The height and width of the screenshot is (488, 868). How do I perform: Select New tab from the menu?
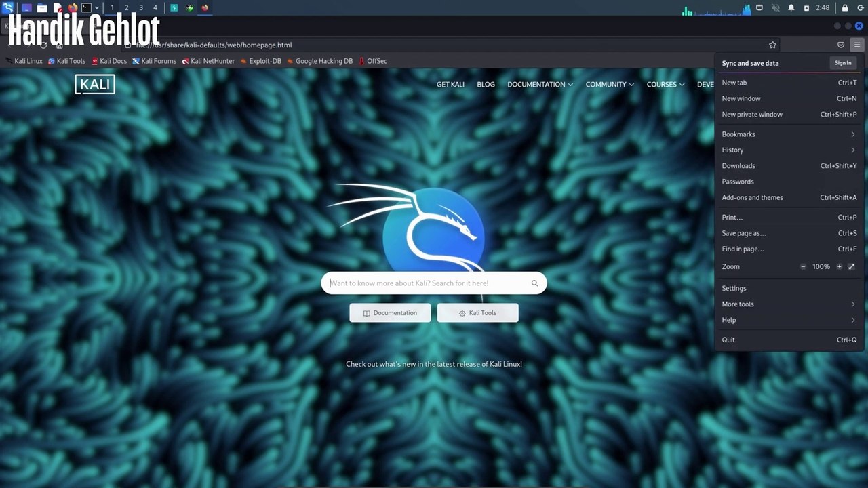[x=789, y=83]
